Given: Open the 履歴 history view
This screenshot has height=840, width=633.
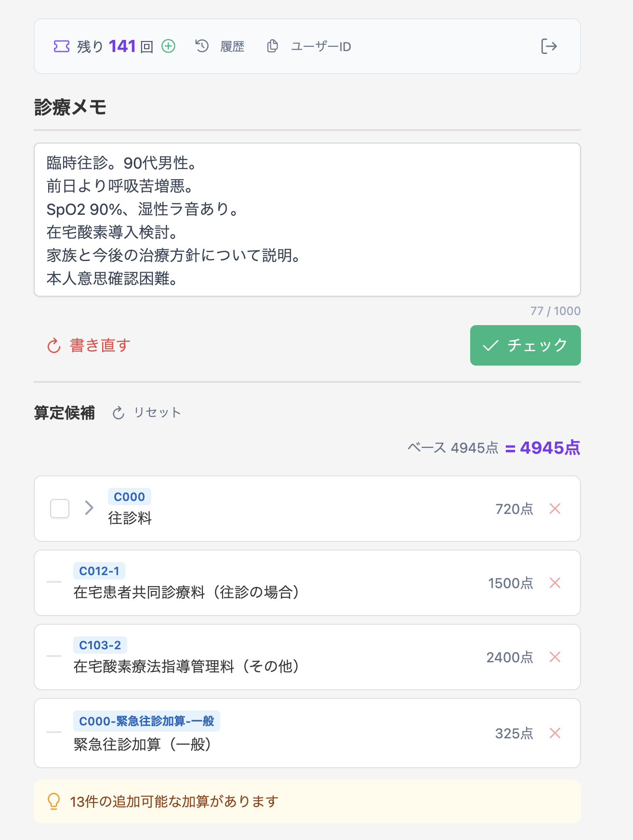Looking at the screenshot, I should 220,46.
